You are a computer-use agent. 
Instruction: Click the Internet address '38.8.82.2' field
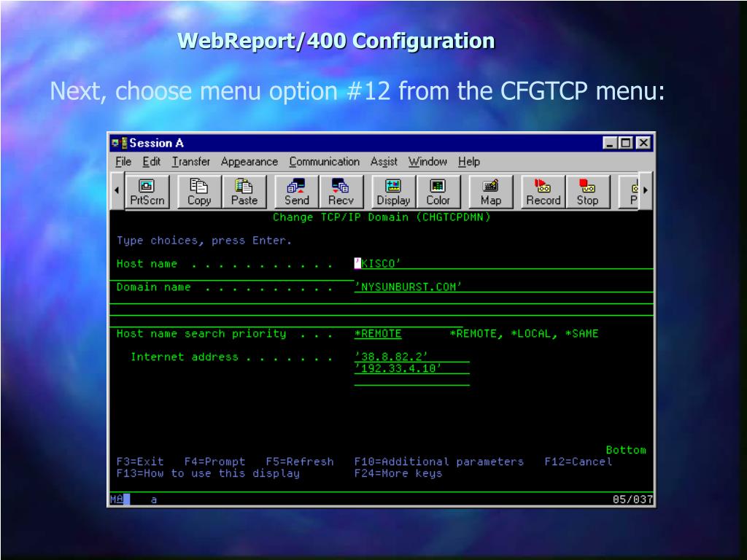(x=411, y=357)
